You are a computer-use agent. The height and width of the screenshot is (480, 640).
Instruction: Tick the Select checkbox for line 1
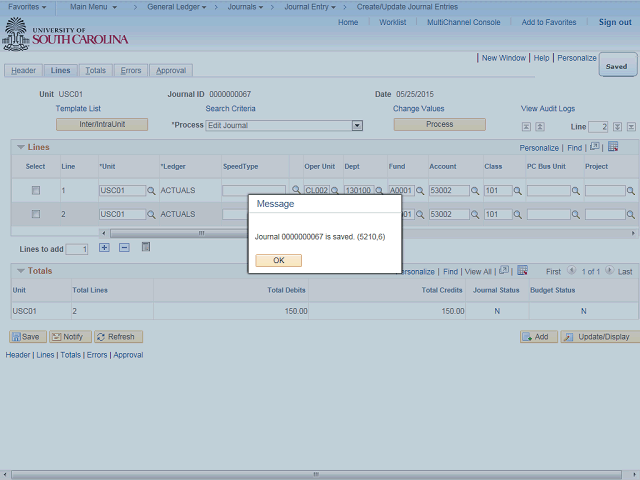coord(36,190)
